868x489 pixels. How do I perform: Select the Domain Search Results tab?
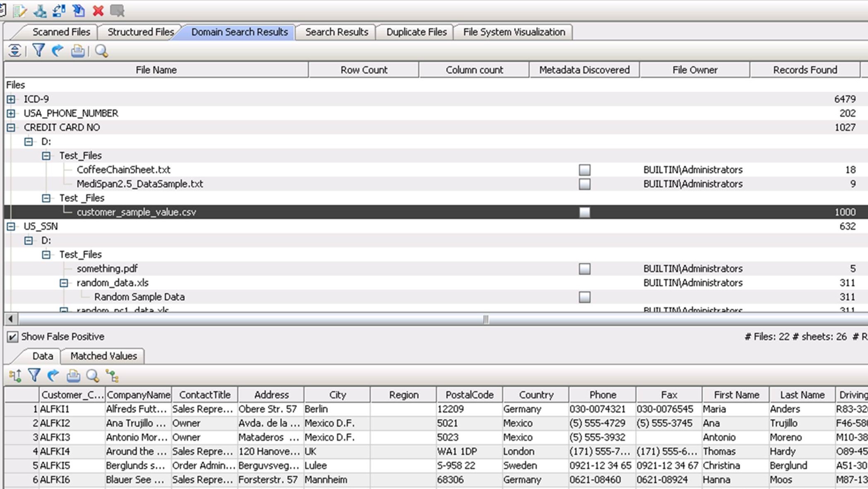(x=239, y=32)
